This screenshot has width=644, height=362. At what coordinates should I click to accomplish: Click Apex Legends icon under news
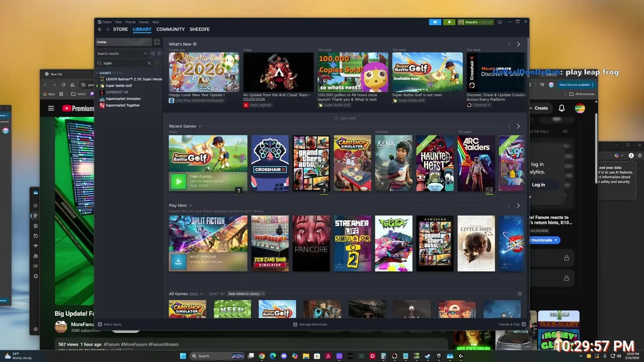(x=246, y=105)
